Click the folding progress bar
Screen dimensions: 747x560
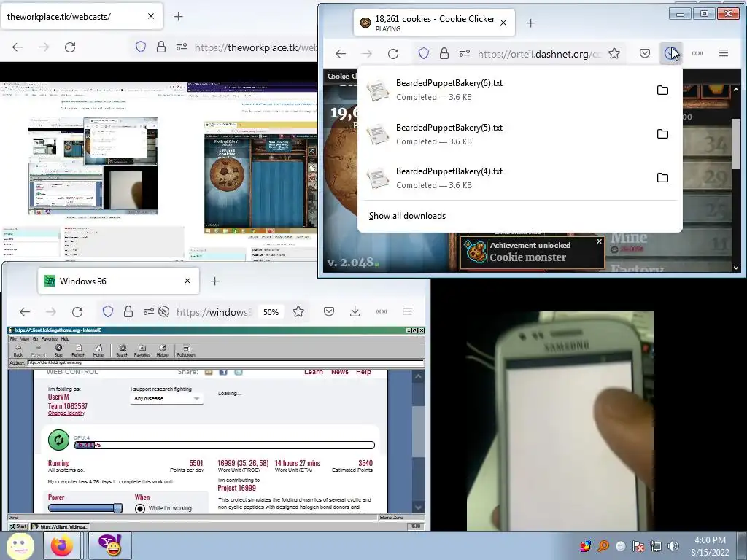[x=225, y=446]
